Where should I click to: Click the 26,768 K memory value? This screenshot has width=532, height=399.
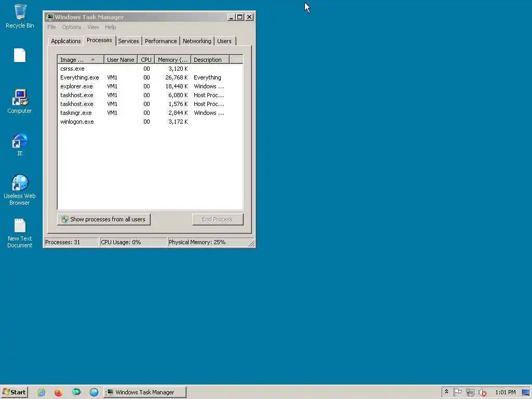point(177,77)
